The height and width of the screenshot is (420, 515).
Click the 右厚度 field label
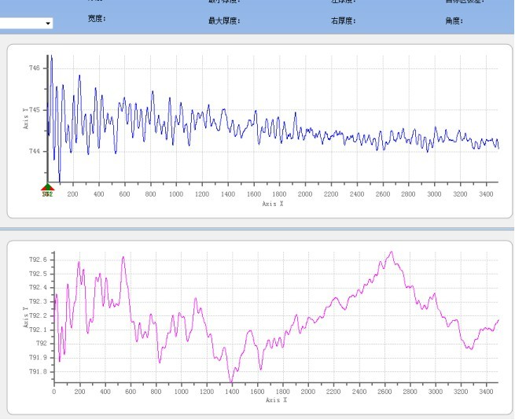(344, 21)
